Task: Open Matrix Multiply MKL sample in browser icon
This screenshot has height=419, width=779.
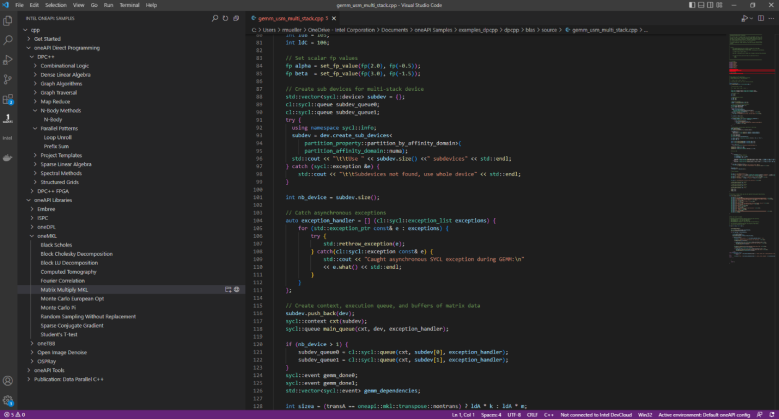Action: click(x=236, y=289)
